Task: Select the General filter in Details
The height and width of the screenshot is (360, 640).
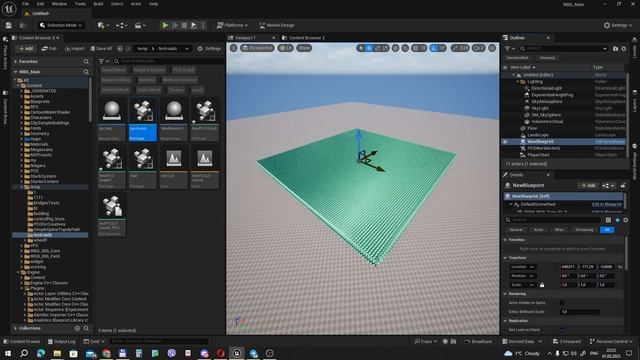Action: [516, 230]
